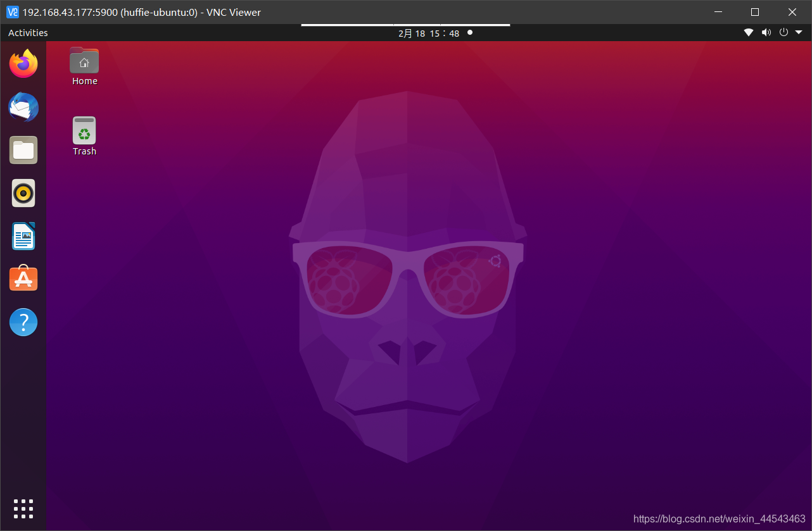Image resolution: width=812 pixels, height=531 pixels.
Task: Minimize the VNC Viewer window
Action: click(x=718, y=12)
